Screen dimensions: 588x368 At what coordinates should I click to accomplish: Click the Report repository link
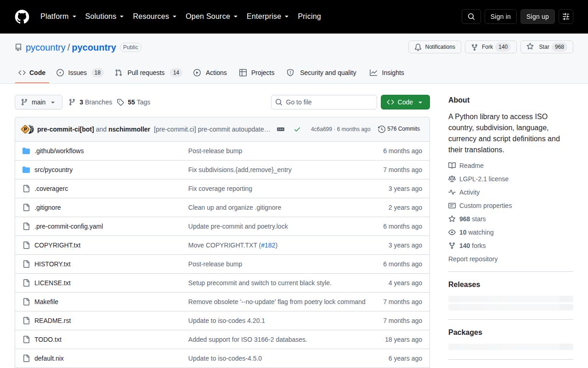coord(473,259)
